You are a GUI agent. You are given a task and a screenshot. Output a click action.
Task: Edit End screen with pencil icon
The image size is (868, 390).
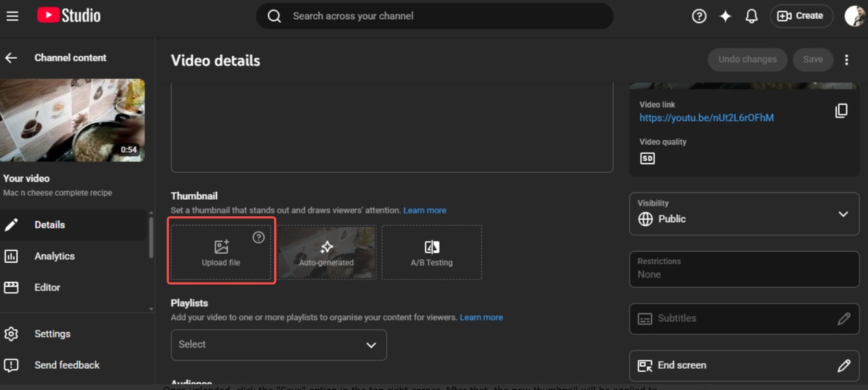click(x=844, y=366)
